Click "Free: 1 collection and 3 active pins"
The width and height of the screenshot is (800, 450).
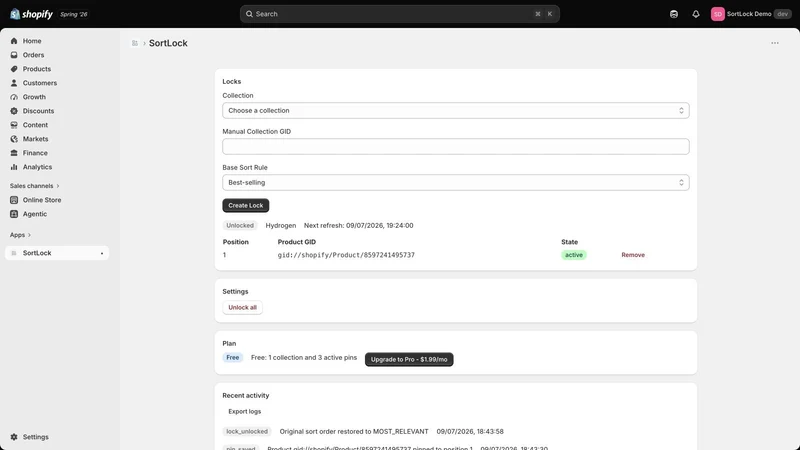click(304, 358)
